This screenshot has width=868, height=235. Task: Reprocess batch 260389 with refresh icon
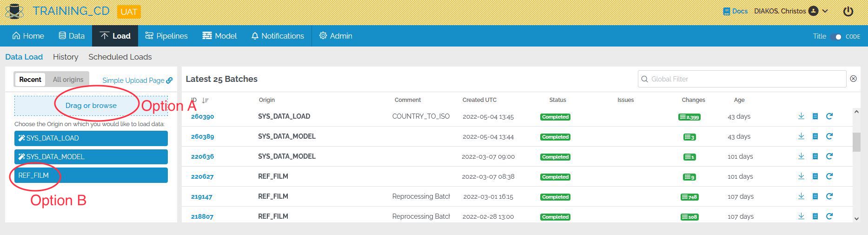[829, 136]
